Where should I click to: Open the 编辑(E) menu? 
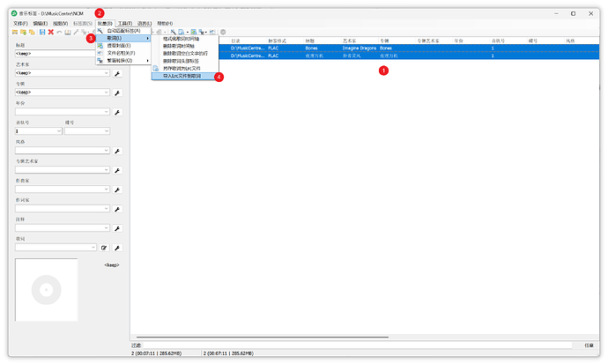[40, 24]
